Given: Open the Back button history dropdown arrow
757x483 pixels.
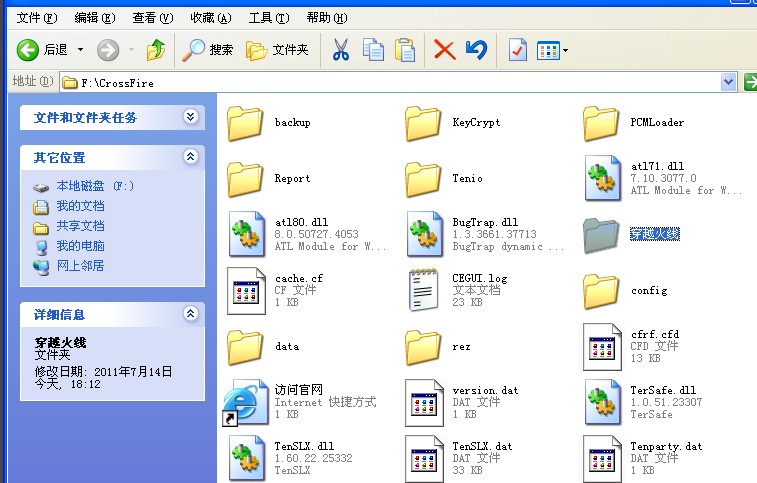Looking at the screenshot, I should point(81,50).
